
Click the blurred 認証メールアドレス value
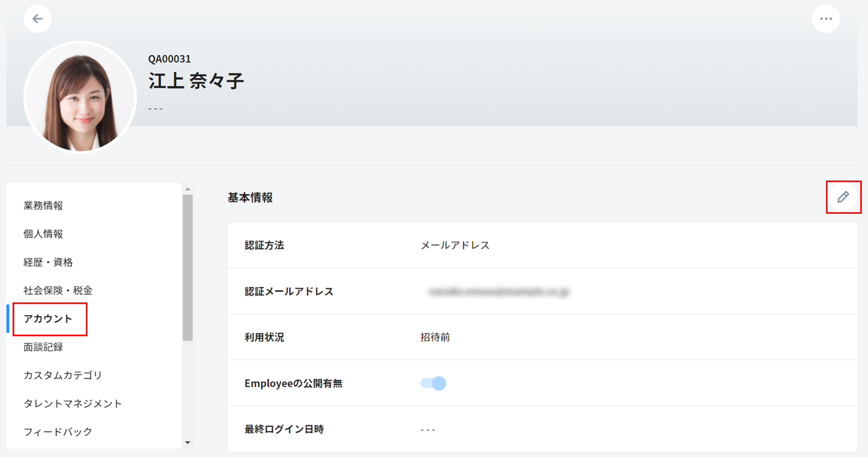pyautogui.click(x=498, y=291)
